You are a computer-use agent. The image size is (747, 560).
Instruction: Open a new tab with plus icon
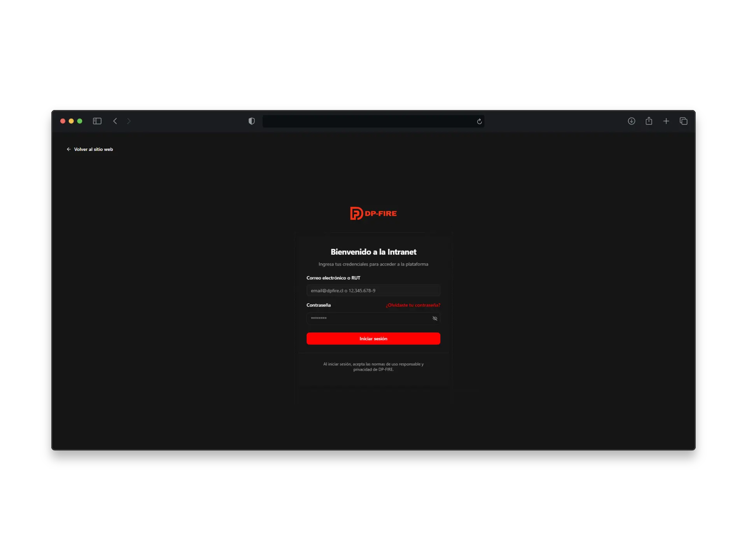(666, 121)
